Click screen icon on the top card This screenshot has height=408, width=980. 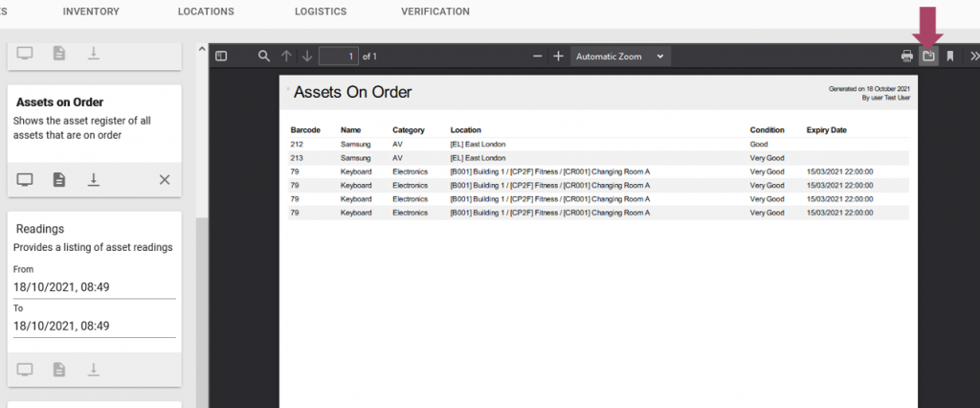pos(24,54)
